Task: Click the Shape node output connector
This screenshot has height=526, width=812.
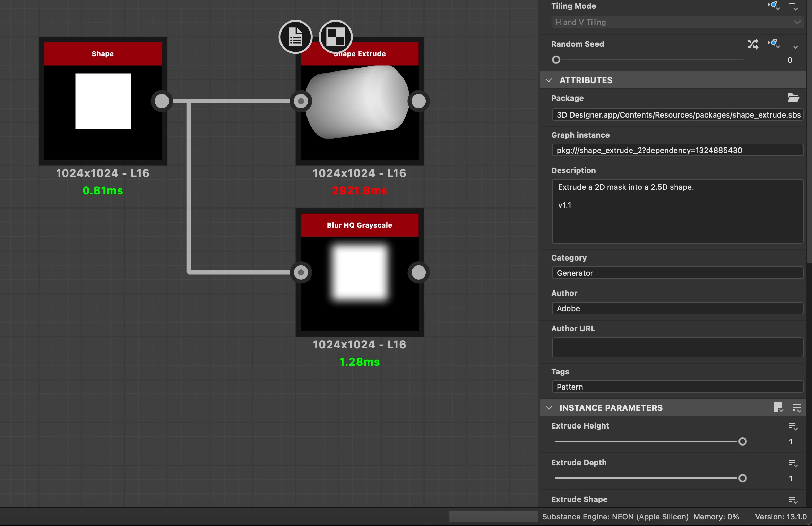Action: pos(162,101)
